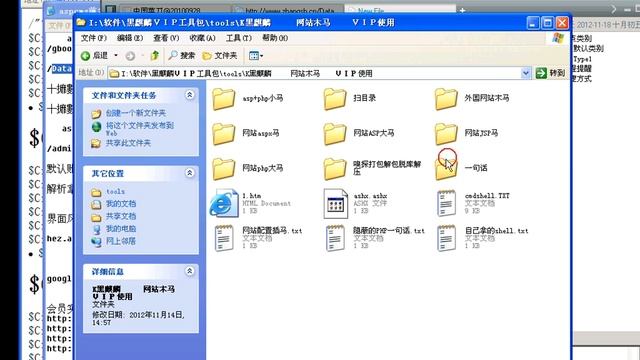The image size is (640, 360).
Task: Click the 转到 go button
Action: point(551,73)
